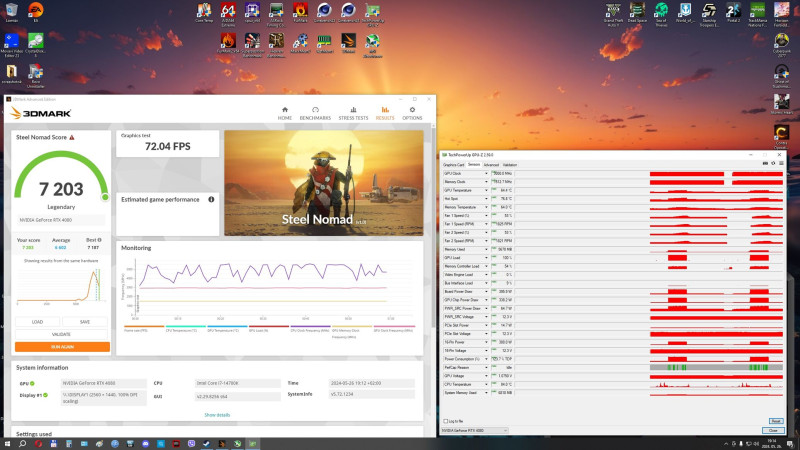Viewport: 800px width, 450px height.
Task: Open FurMark red flame desktop icon
Action: click(300, 13)
